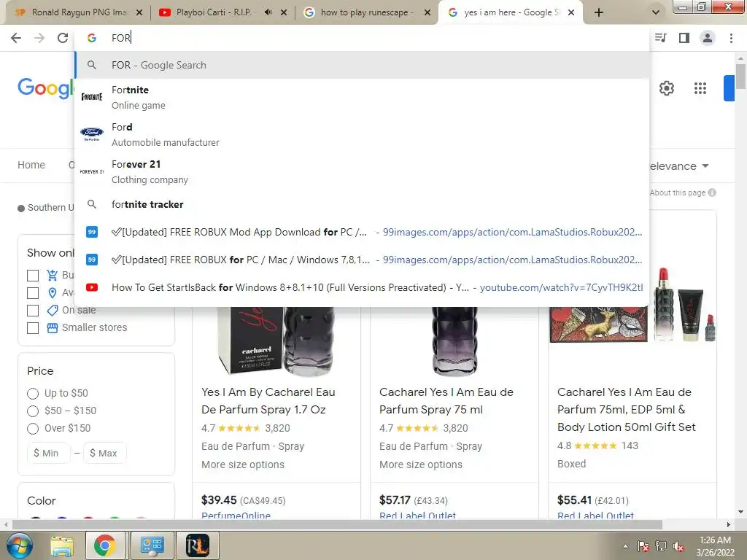This screenshot has width=747, height=560.
Task: Open Chrome three-dot menu
Action: pos(731,38)
